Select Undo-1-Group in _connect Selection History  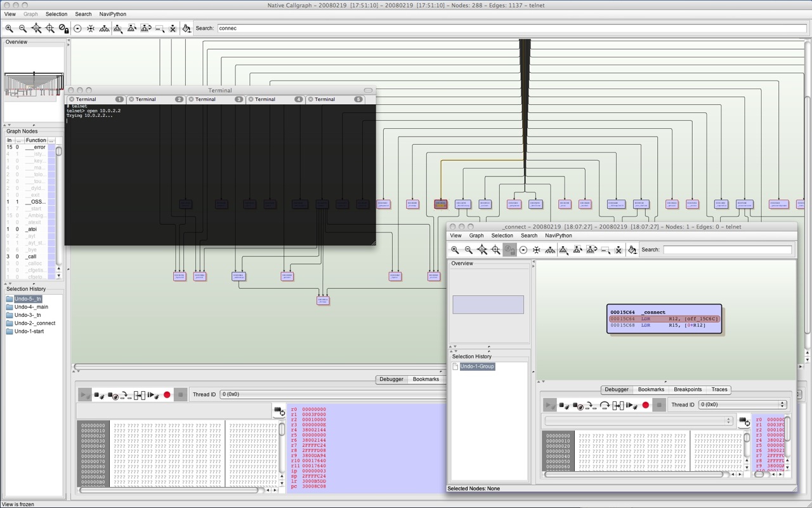(x=477, y=366)
